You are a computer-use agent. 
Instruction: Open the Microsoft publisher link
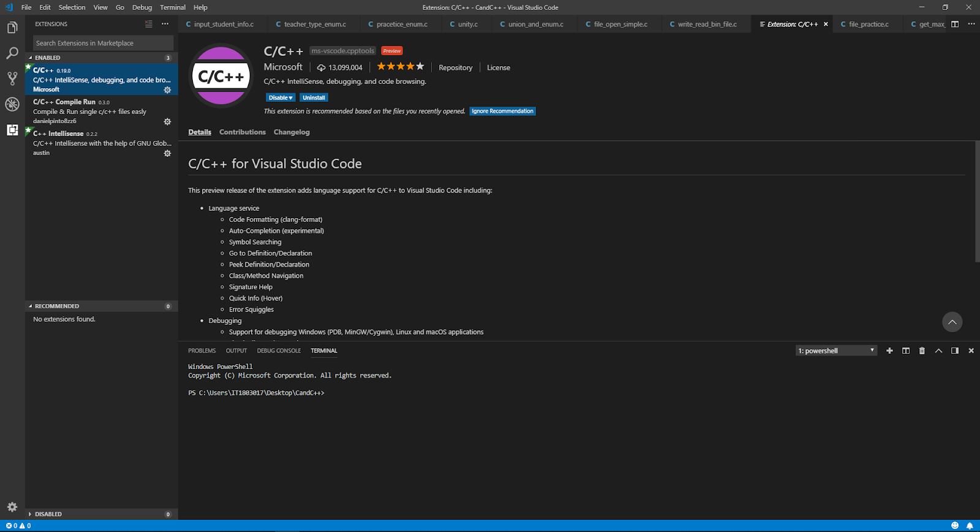(x=283, y=67)
